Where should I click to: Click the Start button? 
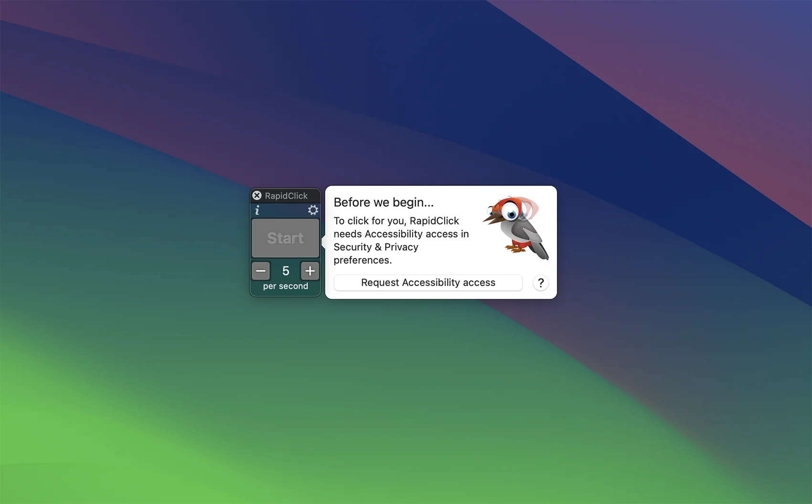point(285,238)
